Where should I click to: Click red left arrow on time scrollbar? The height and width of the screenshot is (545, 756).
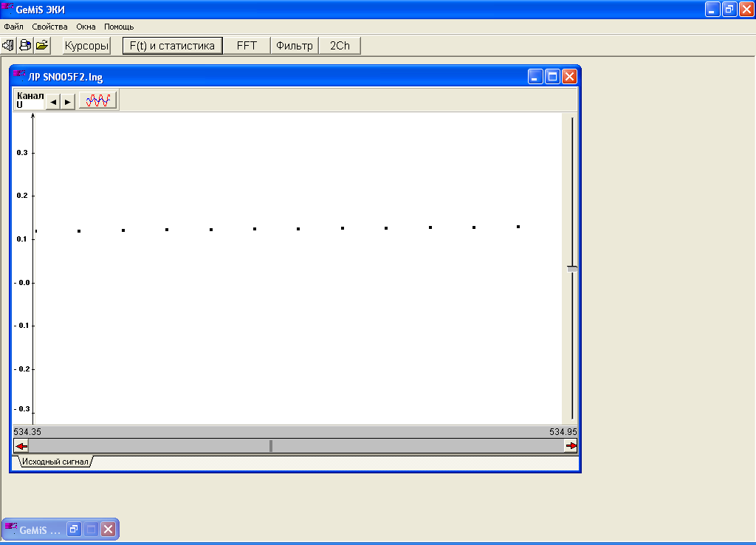tap(21, 445)
